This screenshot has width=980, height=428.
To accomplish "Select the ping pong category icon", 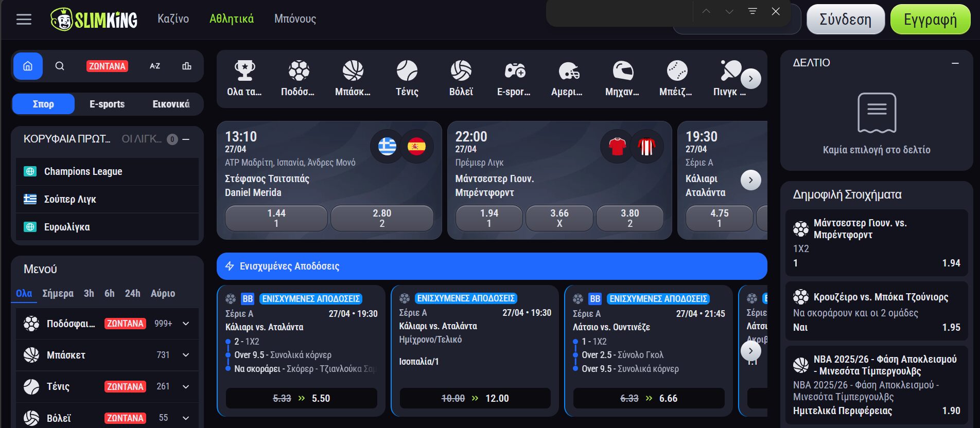I will [730, 70].
